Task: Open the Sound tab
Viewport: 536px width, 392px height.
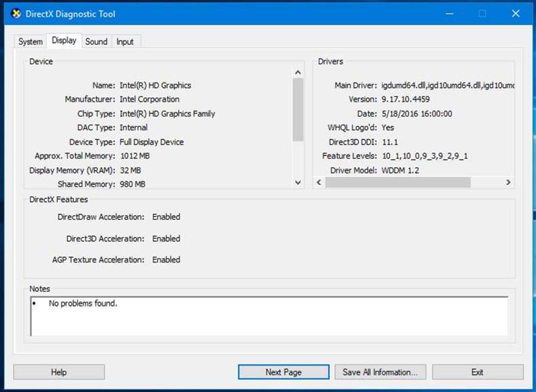Action: 96,42
